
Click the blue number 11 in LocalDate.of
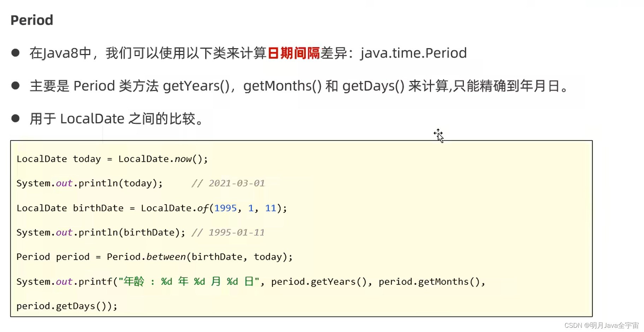pyautogui.click(x=271, y=208)
